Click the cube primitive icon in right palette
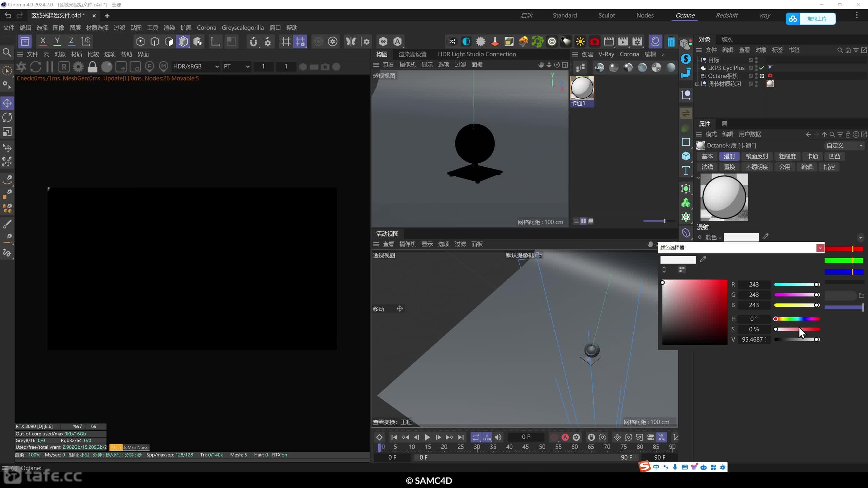This screenshot has height=488, width=868. tap(686, 156)
